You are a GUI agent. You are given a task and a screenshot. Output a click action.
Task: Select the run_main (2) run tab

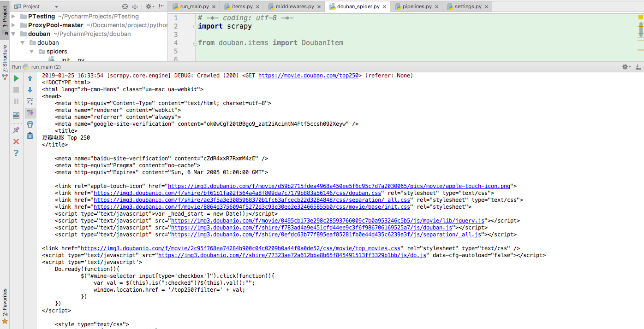(42, 67)
